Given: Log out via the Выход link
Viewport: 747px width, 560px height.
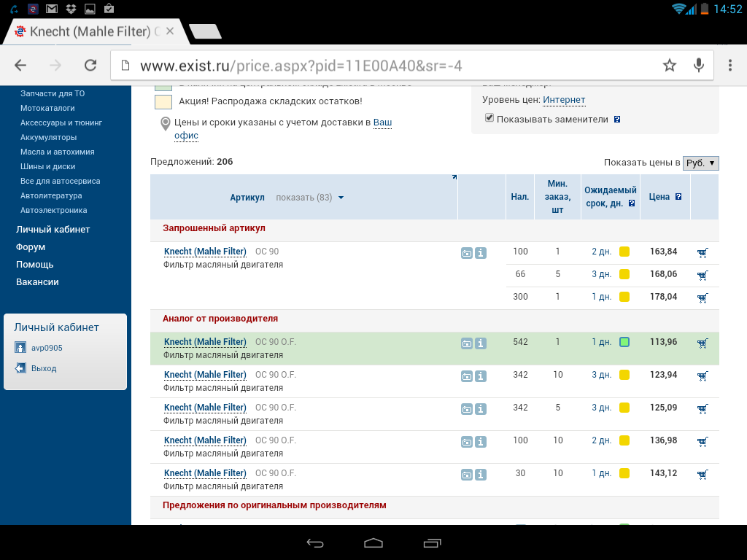Looking at the screenshot, I should coord(44,368).
